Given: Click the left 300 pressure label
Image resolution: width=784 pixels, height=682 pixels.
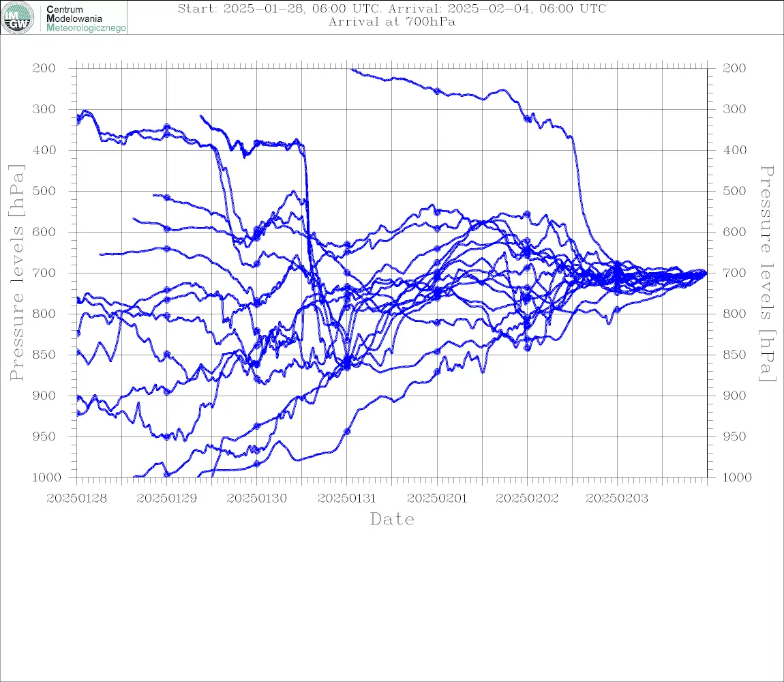Looking at the screenshot, I should tap(44, 109).
